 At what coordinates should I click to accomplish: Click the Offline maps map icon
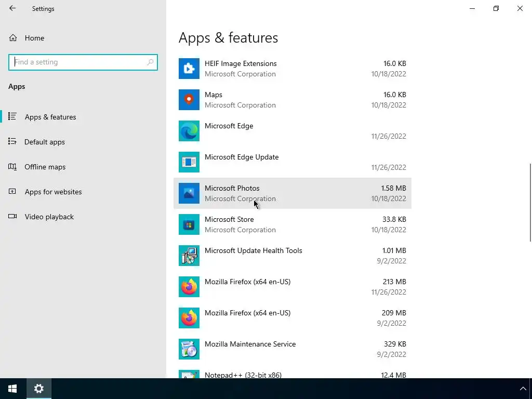(x=12, y=167)
